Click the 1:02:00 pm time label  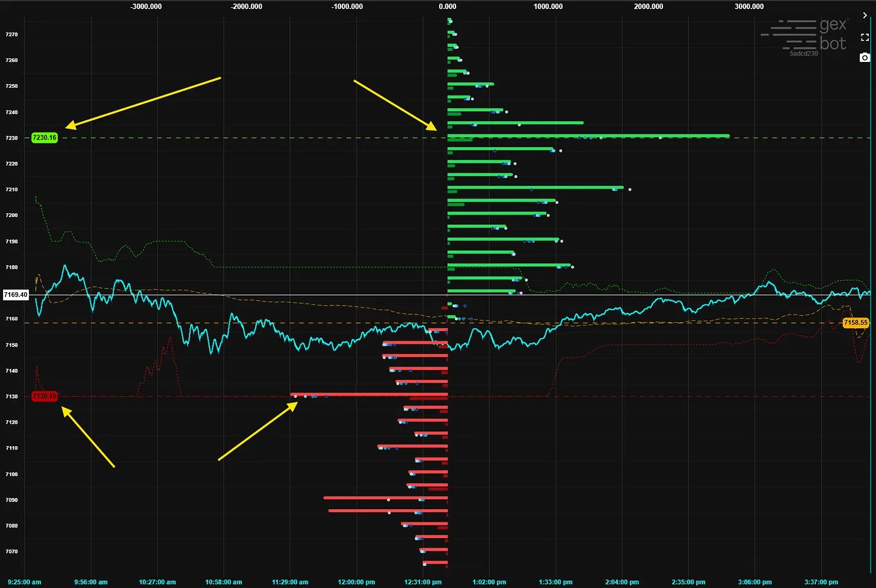tap(489, 582)
